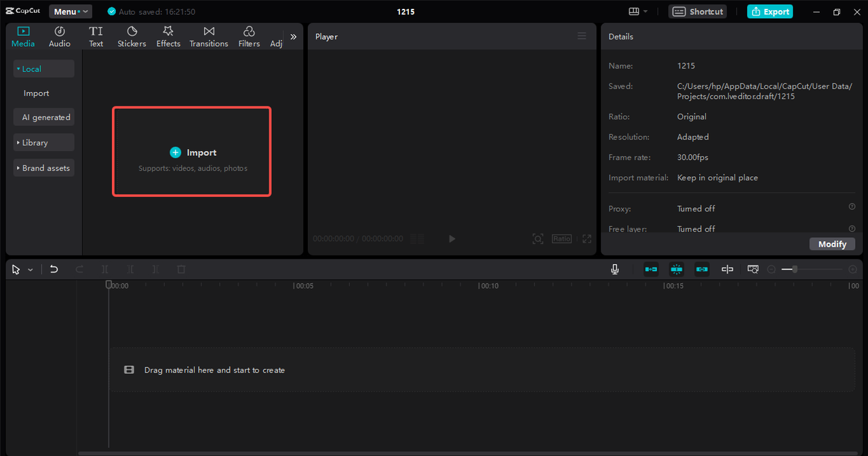Click the Split tool icon
868x456 pixels.
pos(105,269)
